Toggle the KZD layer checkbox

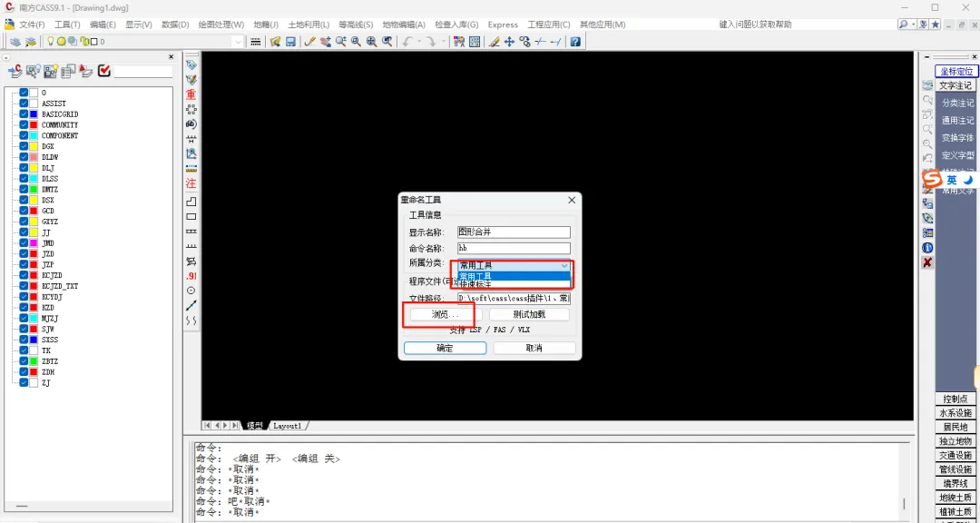[24, 307]
